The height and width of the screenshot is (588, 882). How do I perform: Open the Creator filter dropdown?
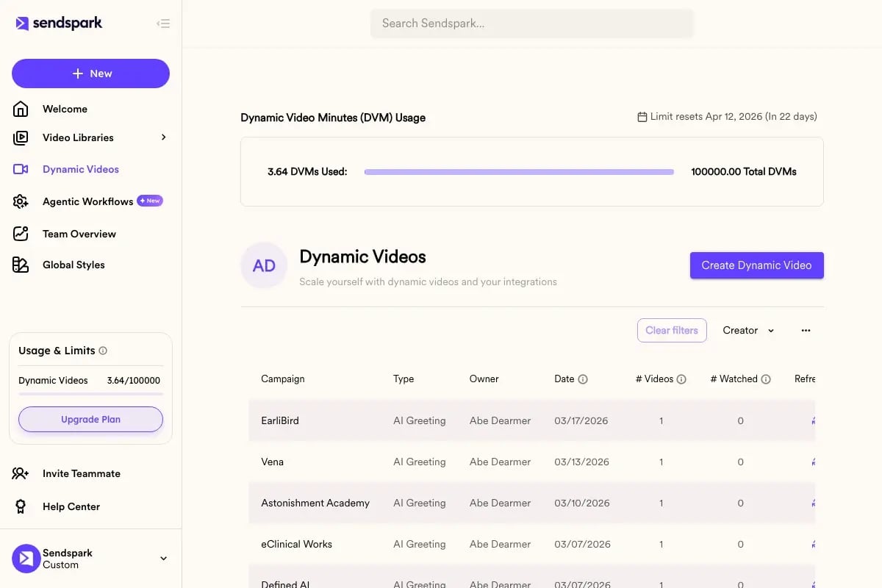click(748, 330)
